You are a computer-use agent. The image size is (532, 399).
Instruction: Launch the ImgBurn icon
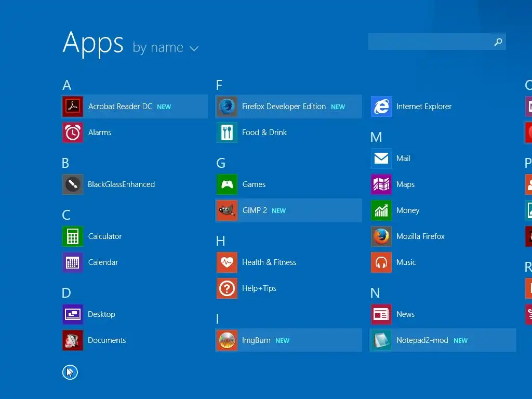coord(227,340)
